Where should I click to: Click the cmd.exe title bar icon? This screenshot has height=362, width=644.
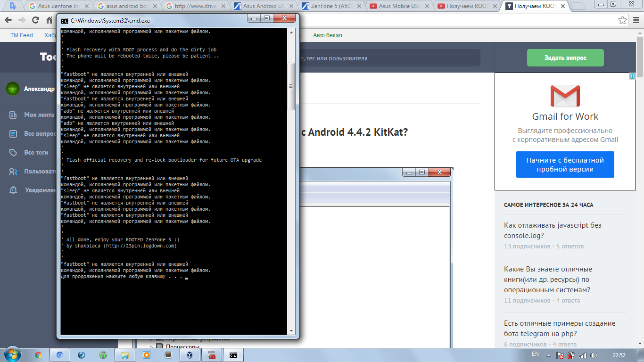point(65,21)
